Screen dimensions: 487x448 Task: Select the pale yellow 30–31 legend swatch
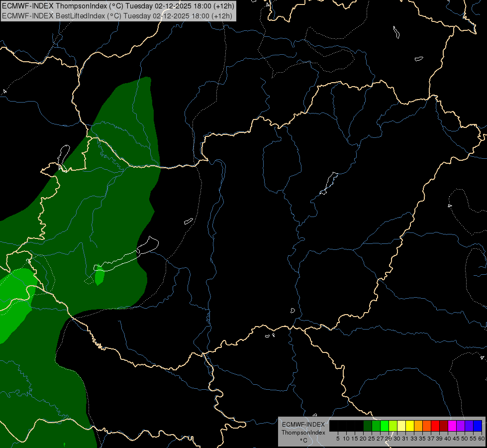click(401, 426)
